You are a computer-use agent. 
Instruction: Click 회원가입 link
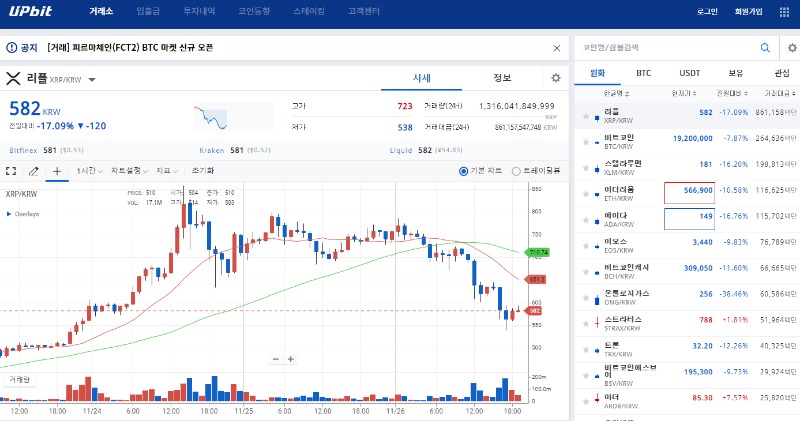click(748, 12)
